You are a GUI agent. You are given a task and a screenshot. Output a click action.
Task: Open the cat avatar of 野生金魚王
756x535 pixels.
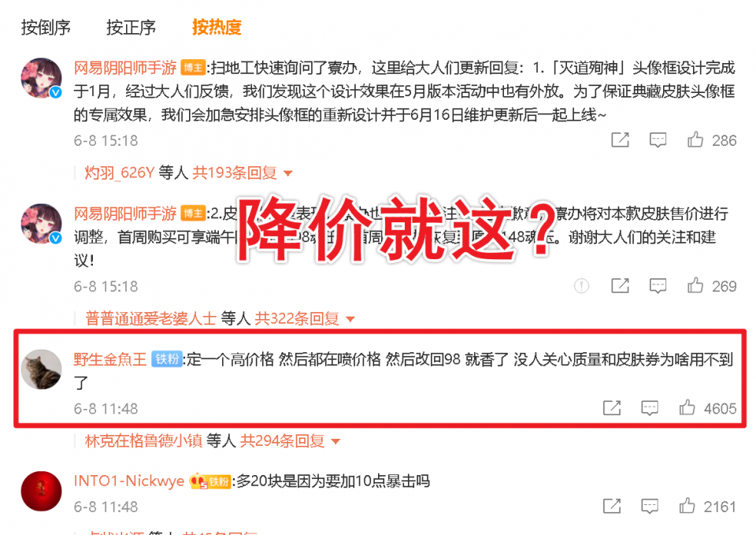click(x=42, y=370)
